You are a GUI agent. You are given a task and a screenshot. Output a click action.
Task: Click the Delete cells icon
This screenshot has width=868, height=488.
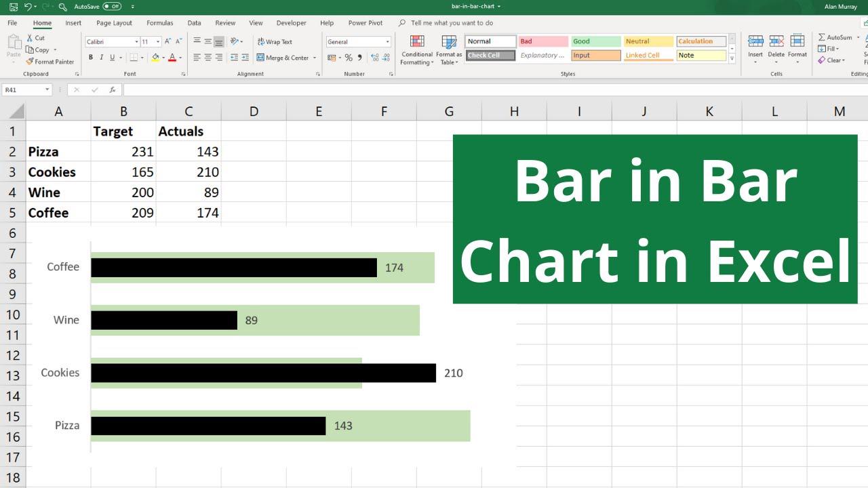[x=776, y=41]
